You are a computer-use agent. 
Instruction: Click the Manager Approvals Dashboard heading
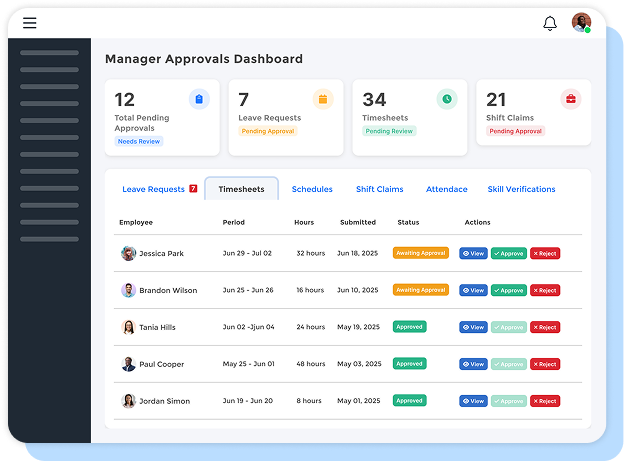[x=204, y=59]
